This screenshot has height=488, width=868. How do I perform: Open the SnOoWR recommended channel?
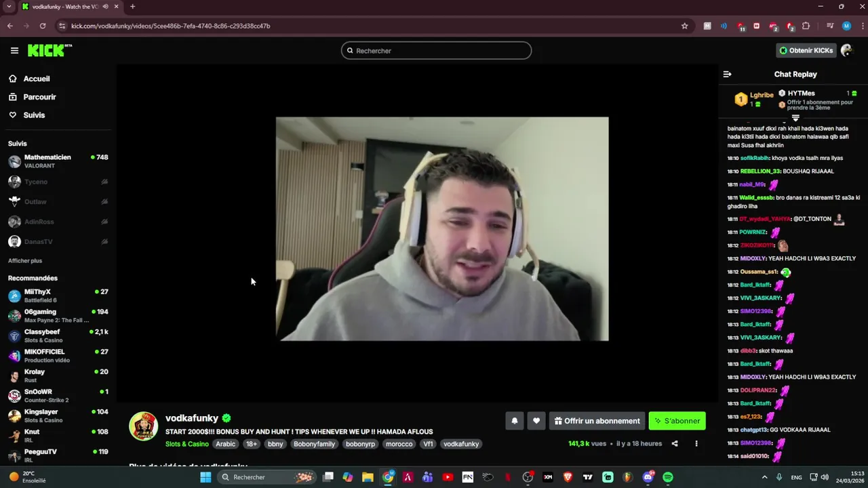click(x=58, y=396)
